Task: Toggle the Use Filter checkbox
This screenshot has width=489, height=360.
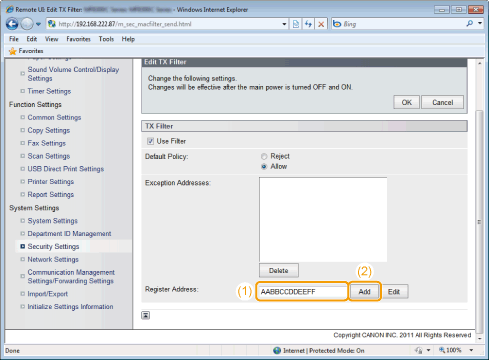Action: (x=150, y=141)
